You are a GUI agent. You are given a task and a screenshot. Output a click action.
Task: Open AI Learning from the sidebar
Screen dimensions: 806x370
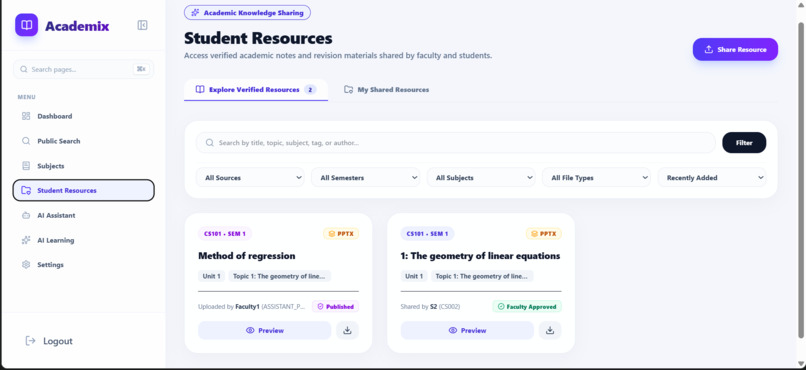(83, 240)
